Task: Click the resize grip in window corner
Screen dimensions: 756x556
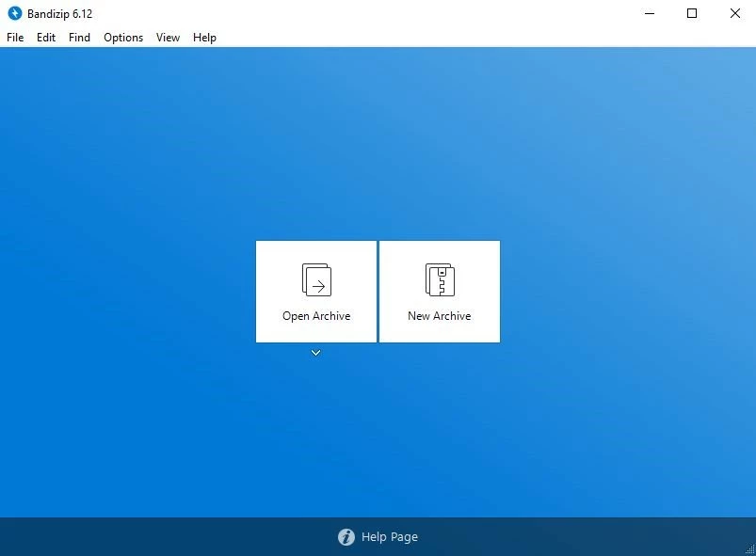Action: click(750, 550)
